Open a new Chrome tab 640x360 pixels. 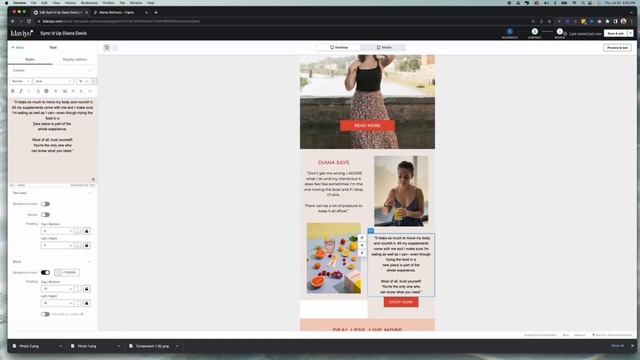click(x=156, y=12)
